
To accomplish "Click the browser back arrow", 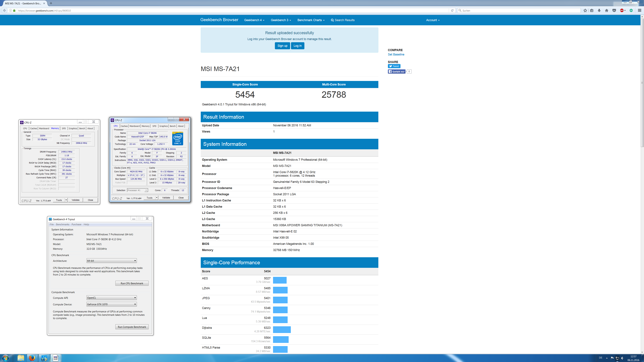I will [x=5, y=11].
